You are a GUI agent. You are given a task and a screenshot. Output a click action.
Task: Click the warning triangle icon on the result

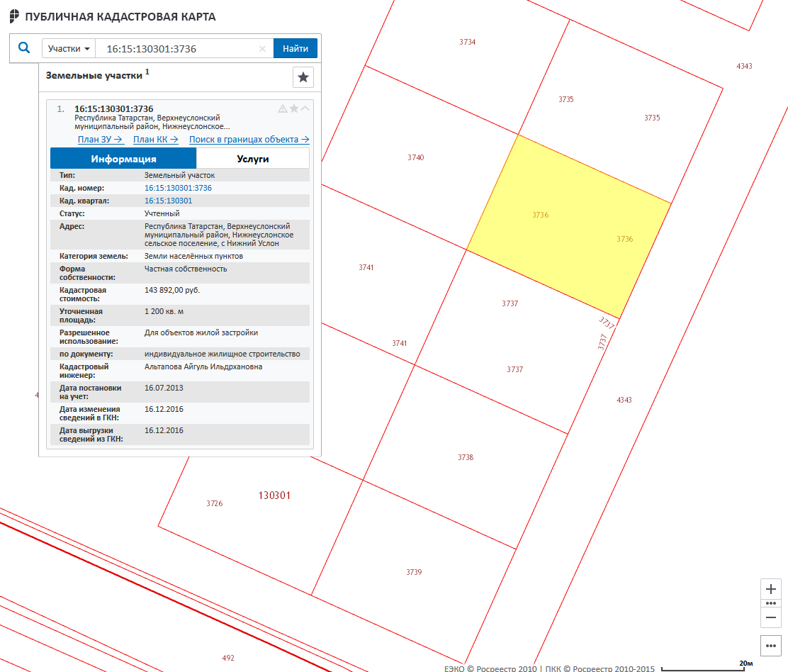(283, 108)
